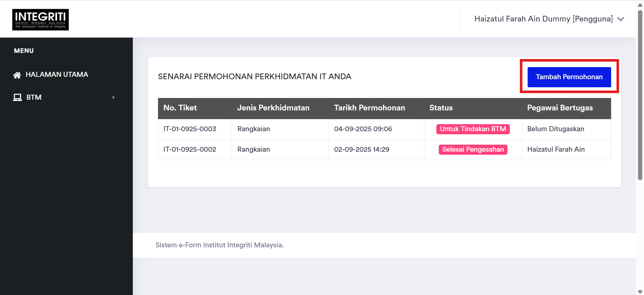
Task: Expand the BTM submenu arrow
Action: pos(114,97)
